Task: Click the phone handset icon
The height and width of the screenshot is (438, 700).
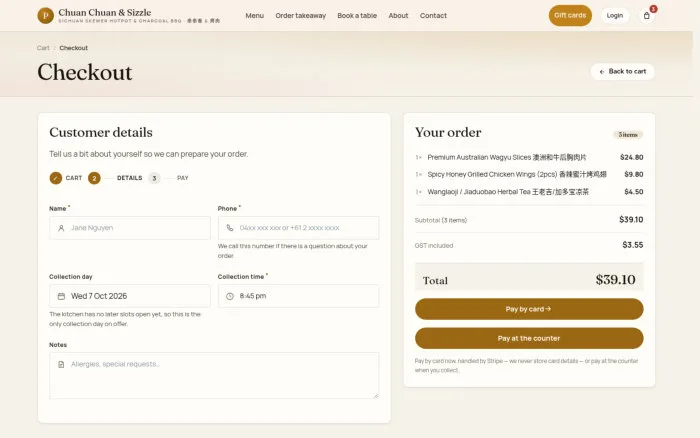Action: (x=230, y=228)
